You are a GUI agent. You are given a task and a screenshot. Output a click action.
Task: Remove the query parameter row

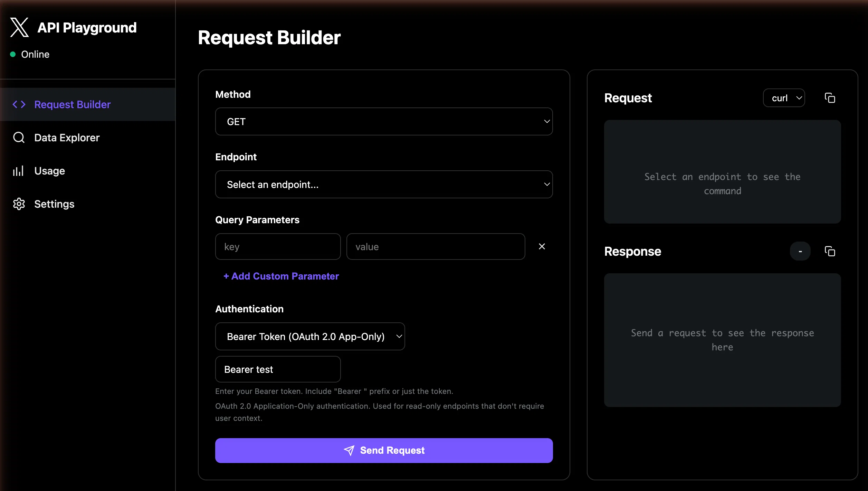[542, 246]
